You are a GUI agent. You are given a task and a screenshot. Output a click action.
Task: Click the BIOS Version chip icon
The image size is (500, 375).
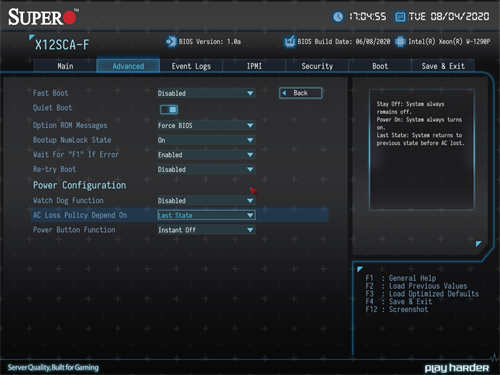coord(171,42)
